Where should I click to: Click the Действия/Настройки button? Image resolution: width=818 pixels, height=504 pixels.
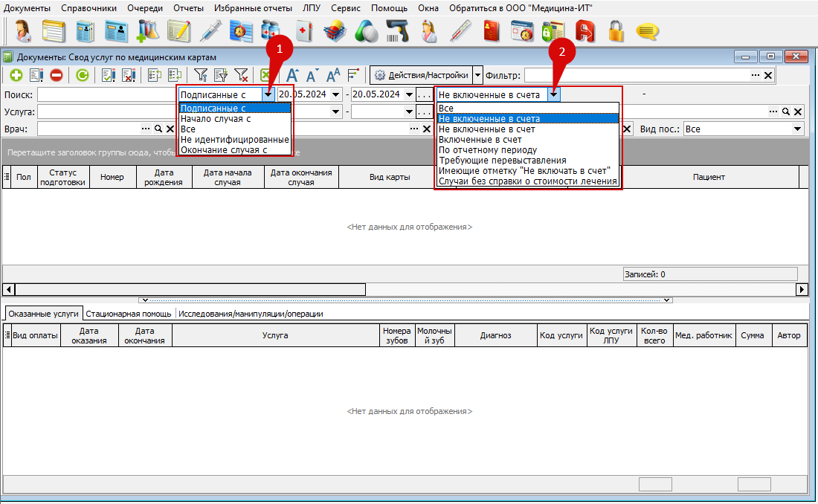[x=422, y=76]
